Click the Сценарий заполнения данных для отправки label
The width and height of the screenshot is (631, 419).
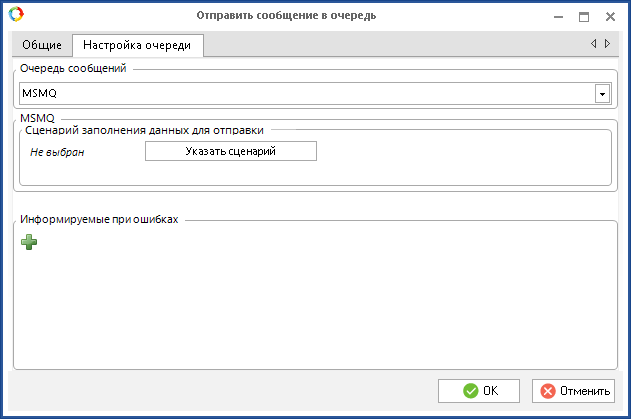tap(144, 130)
